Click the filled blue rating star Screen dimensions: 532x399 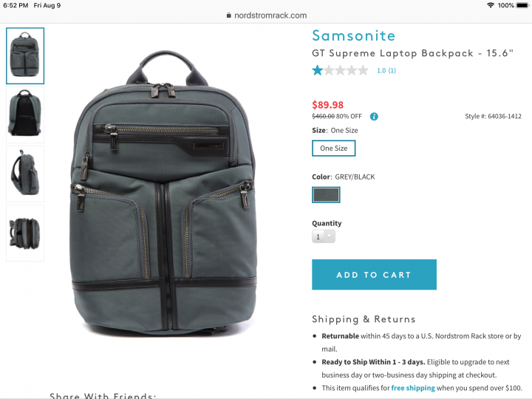point(318,70)
